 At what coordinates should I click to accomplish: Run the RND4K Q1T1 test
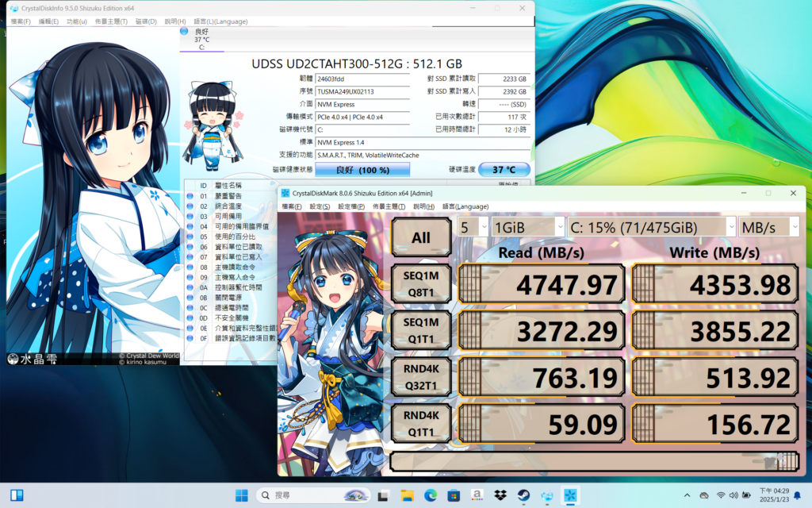[x=421, y=424]
